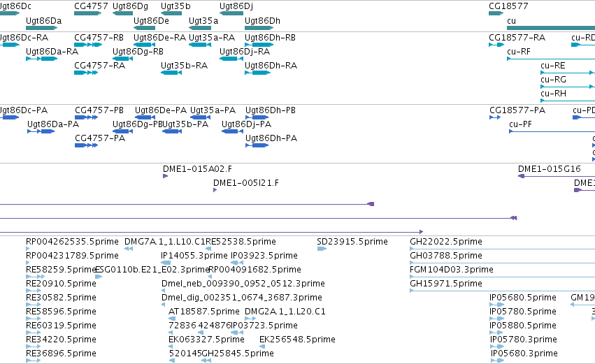Select the Ugt86Dg gene label
Image resolution: width=595 pixels, height=364 pixels.
tap(130, 6)
